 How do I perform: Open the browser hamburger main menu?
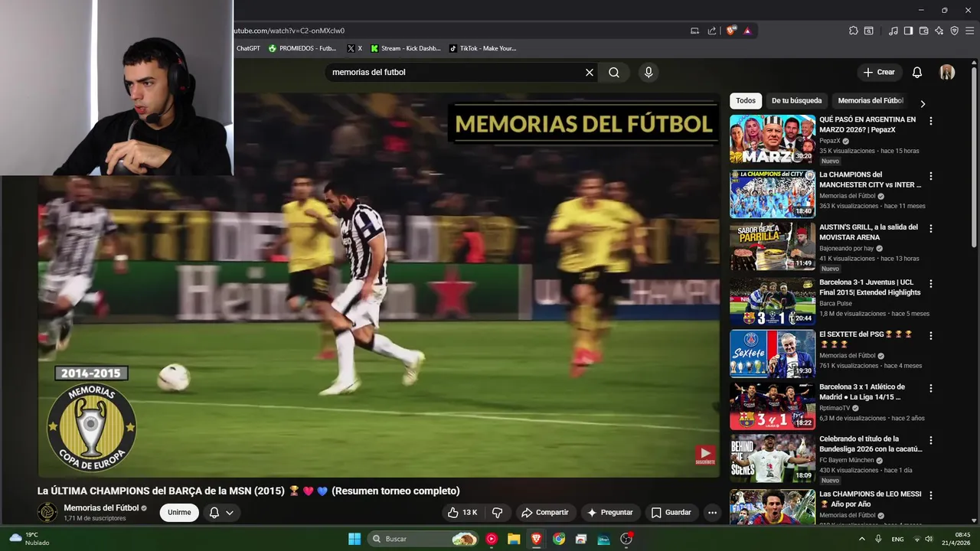(x=969, y=31)
